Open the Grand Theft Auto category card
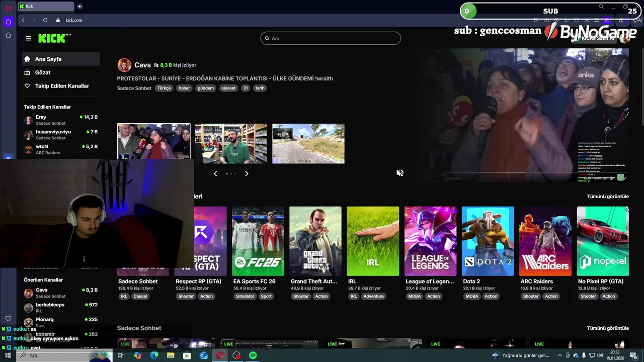 315,241
